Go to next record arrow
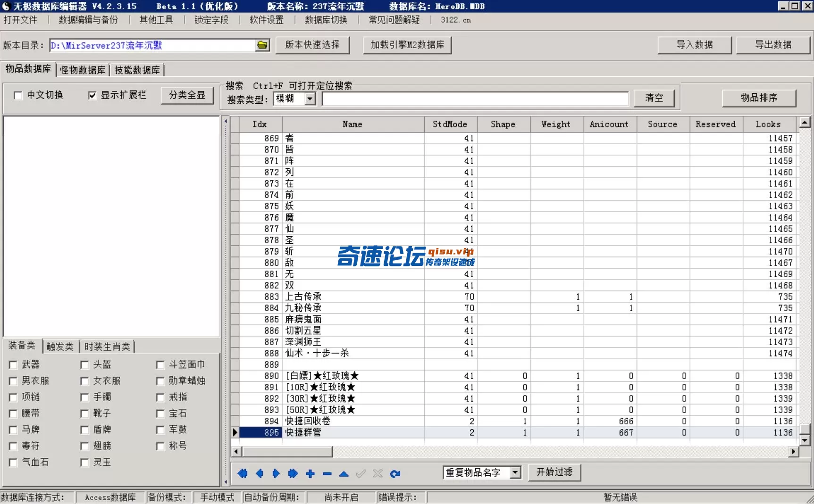814x504 pixels. click(276, 473)
